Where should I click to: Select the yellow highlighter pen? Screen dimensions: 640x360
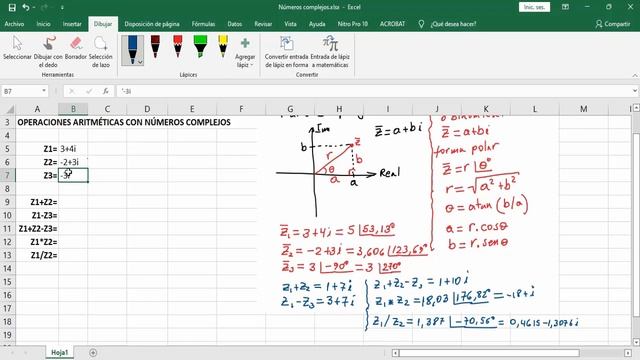click(x=223, y=47)
